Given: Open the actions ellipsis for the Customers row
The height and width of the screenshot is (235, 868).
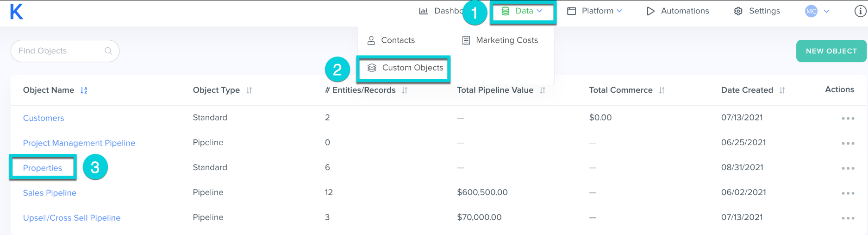Looking at the screenshot, I should point(848,119).
